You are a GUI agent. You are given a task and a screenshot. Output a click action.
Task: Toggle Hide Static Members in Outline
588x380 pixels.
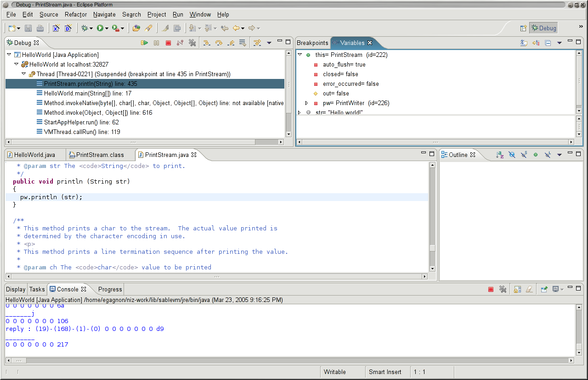point(524,155)
